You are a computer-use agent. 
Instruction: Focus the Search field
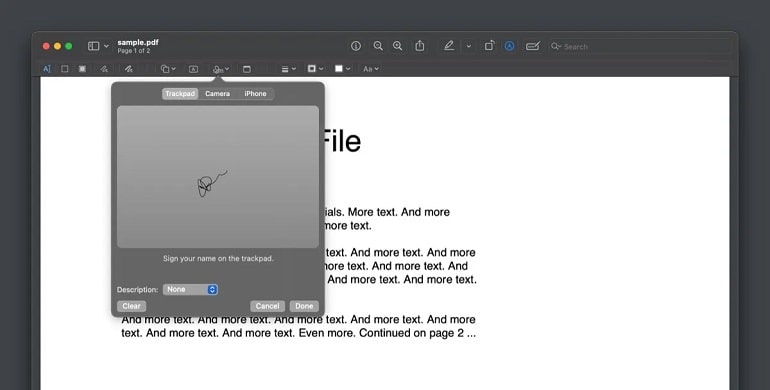[639, 47]
